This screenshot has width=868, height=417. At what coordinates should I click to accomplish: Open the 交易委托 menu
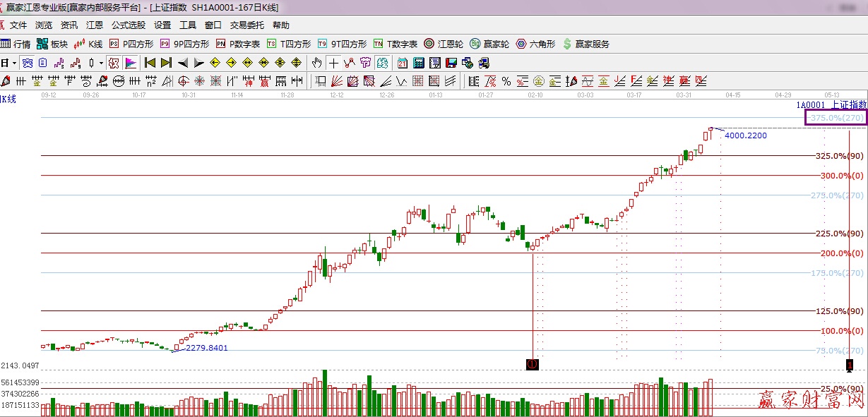[x=246, y=25]
